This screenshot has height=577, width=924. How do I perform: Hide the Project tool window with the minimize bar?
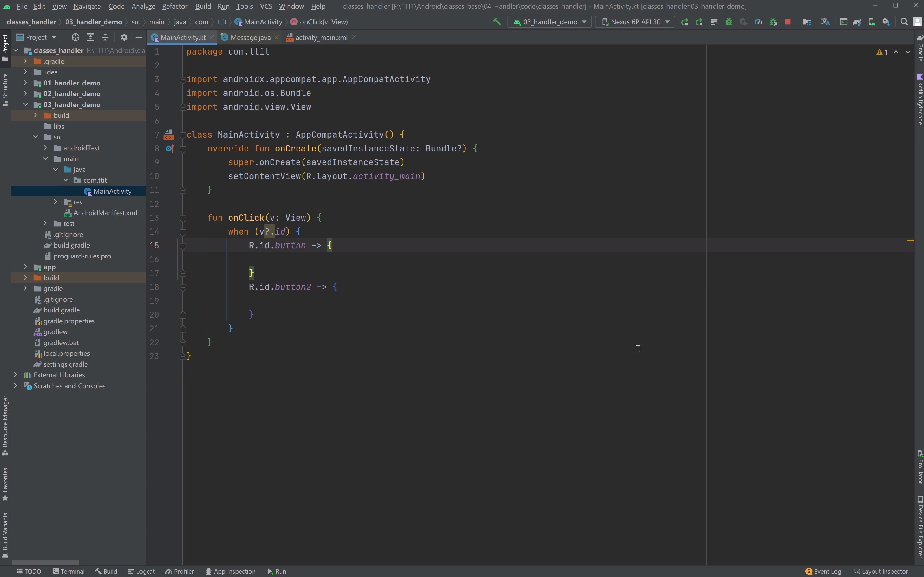[139, 37]
